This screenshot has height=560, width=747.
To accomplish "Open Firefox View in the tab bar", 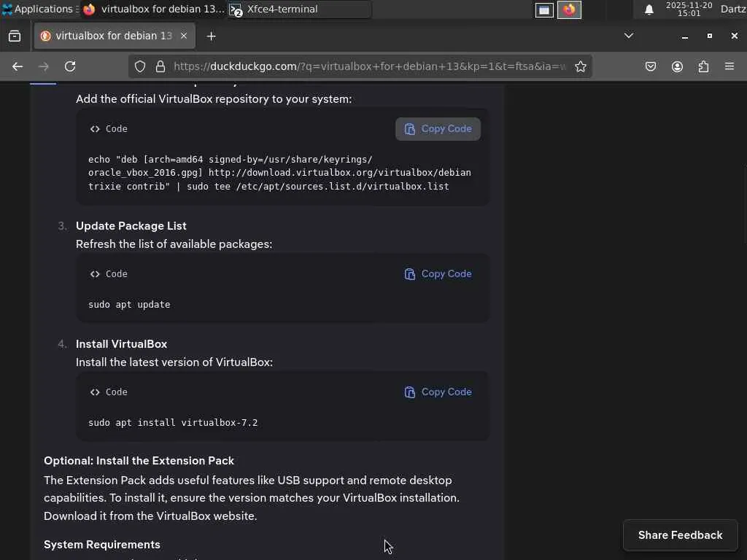I will [x=15, y=36].
